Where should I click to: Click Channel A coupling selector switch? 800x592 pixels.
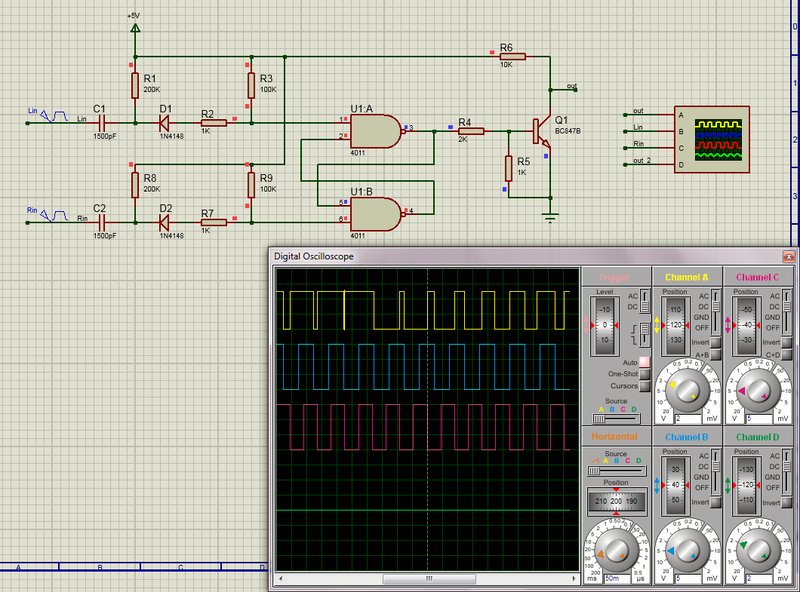(x=716, y=311)
